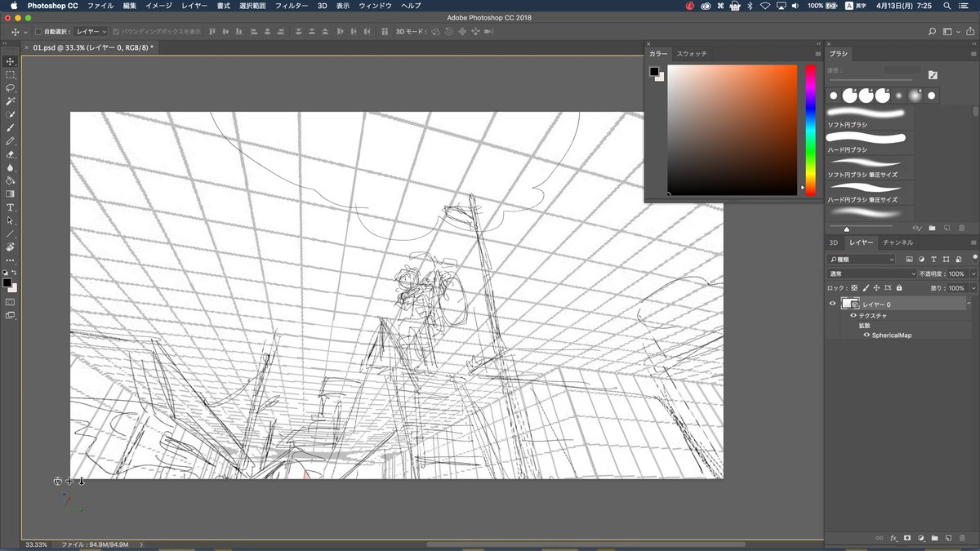
Task: Select the Rectangular Marquee tool
Action: point(11,74)
